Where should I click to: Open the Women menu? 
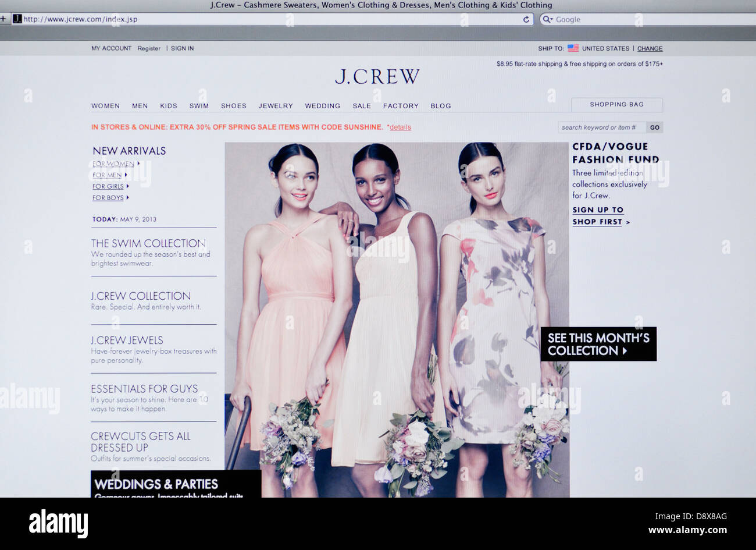tap(105, 106)
